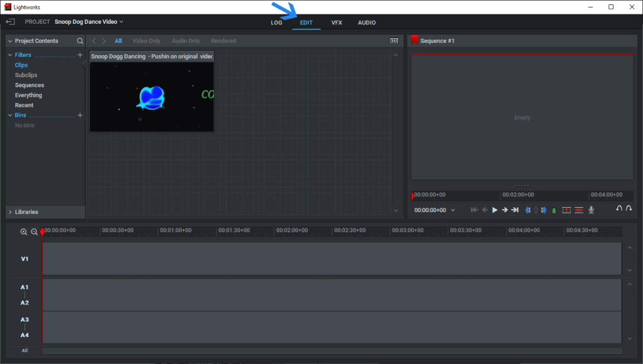Collapse the Filters section
Screen dimensions: 643x364
(x=10, y=55)
